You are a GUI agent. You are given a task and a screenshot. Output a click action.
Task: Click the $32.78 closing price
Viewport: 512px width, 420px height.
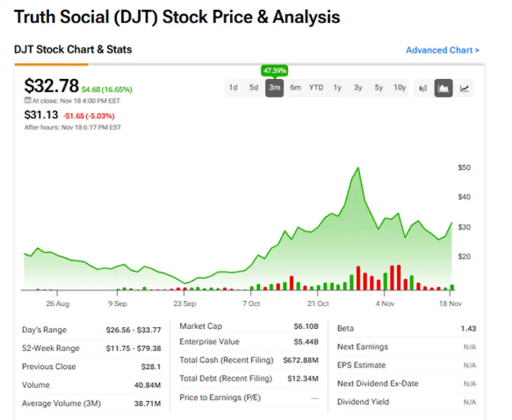pos(51,86)
